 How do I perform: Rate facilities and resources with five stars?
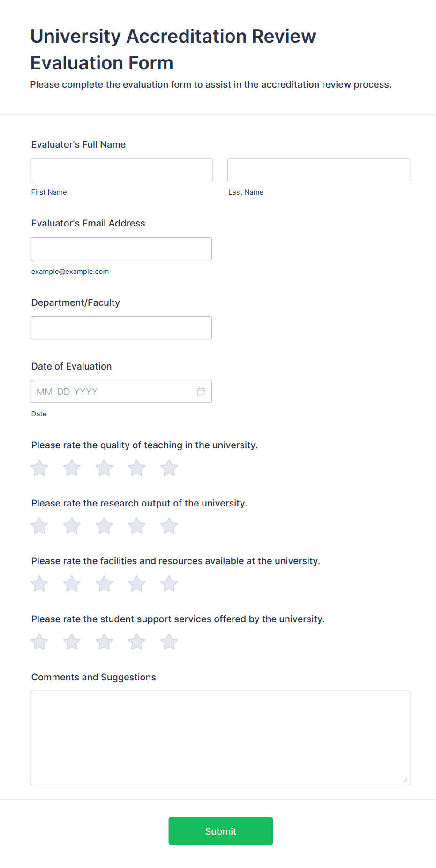click(x=169, y=584)
